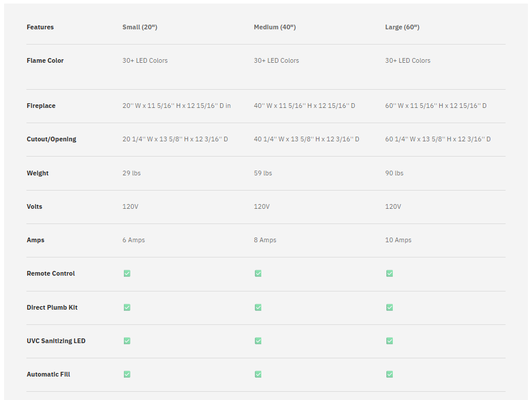Viewport: 532px width, 400px height.
Task: Click the Amps row label
Action: point(36,240)
